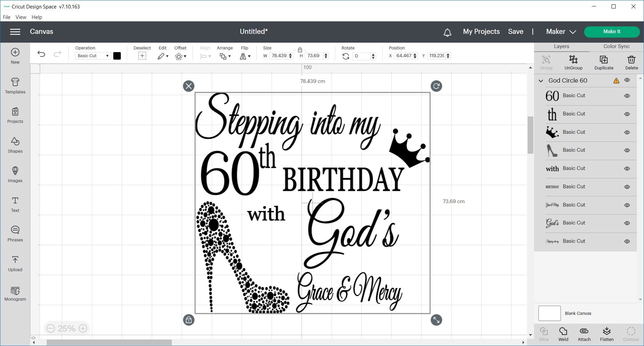Select the Shapes tool
This screenshot has width=644, height=346.
click(15, 145)
